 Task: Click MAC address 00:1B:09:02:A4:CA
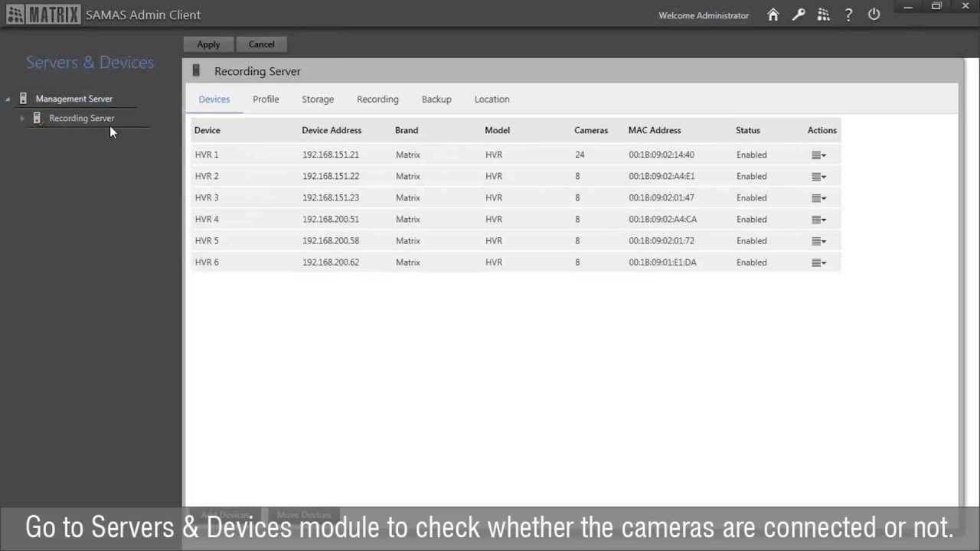click(x=663, y=219)
